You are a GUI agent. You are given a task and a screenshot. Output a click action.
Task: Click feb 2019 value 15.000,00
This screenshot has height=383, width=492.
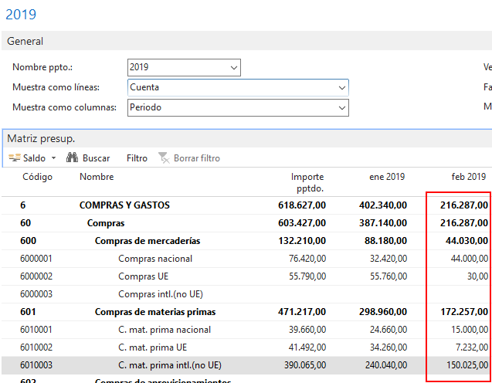(470, 330)
